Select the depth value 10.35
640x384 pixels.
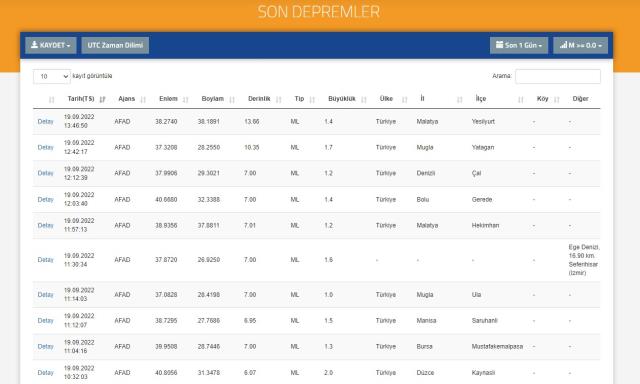pos(252,147)
